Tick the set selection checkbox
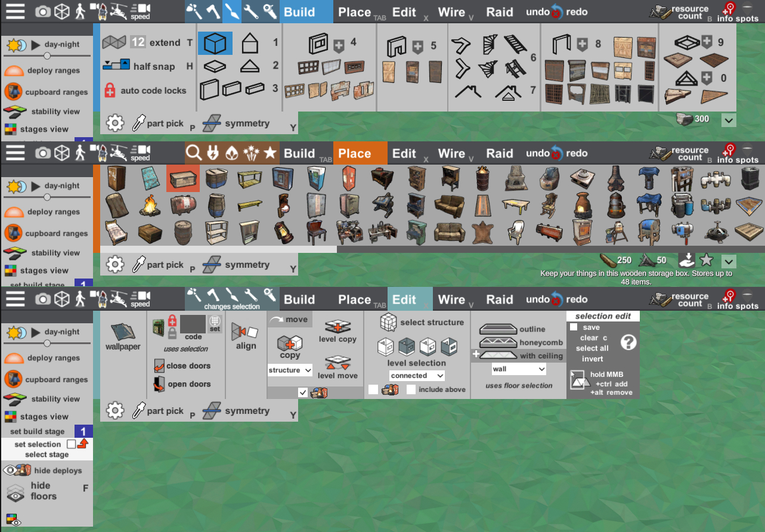This screenshot has width=765, height=532. click(71, 444)
